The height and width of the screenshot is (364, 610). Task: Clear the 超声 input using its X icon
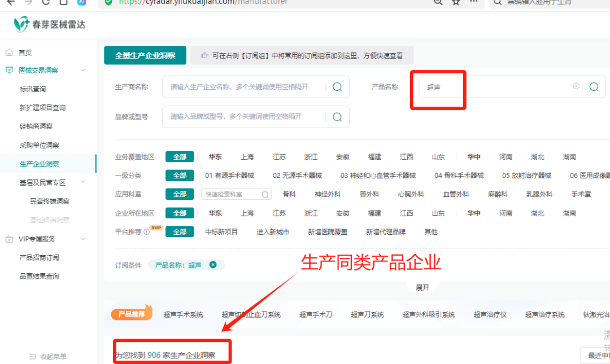point(576,86)
